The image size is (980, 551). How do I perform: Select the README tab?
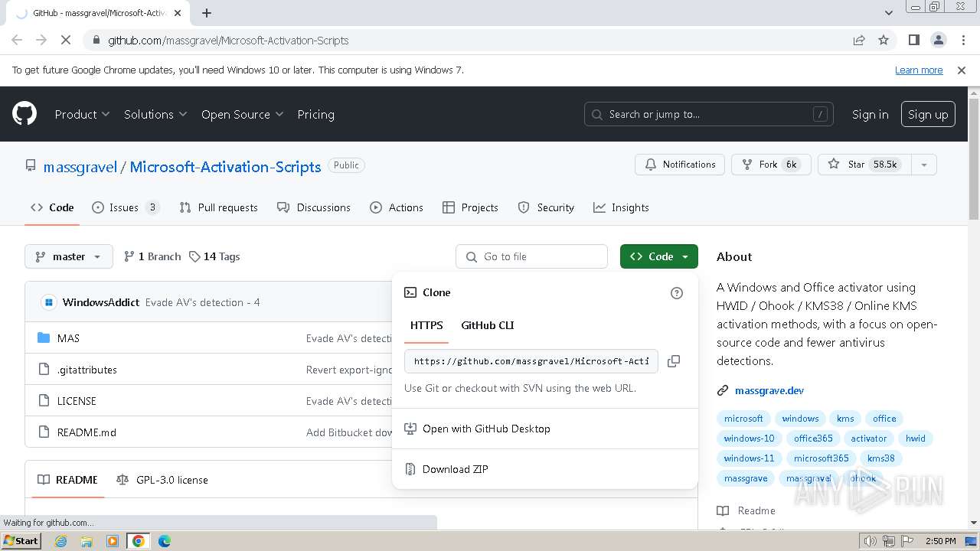click(68, 480)
